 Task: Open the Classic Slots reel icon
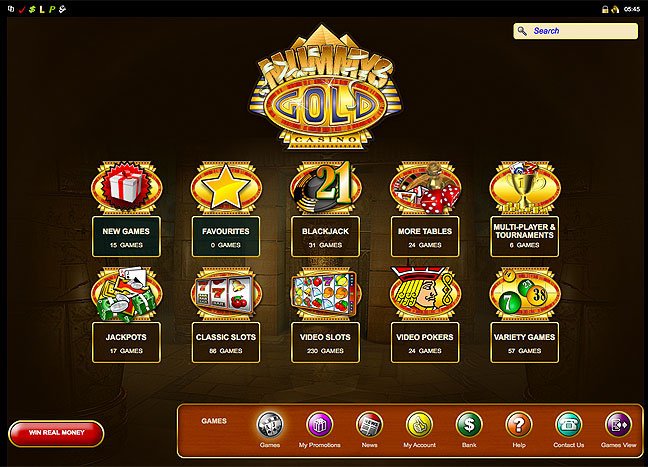pyautogui.click(x=226, y=294)
